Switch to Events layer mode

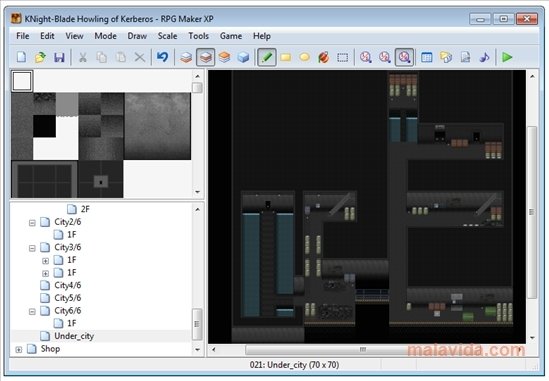click(243, 57)
